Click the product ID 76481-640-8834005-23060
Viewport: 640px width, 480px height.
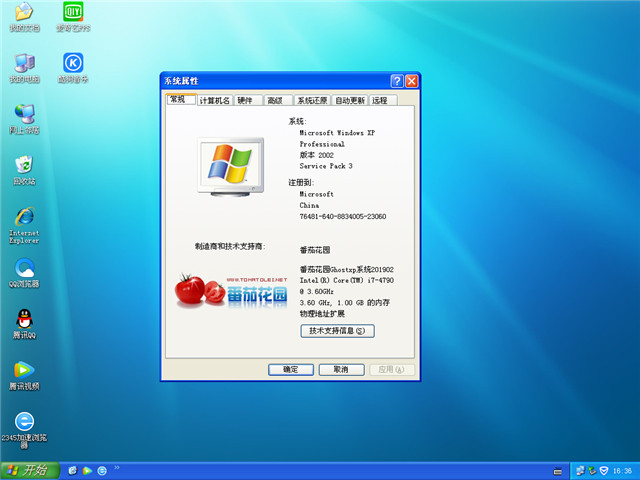343,216
